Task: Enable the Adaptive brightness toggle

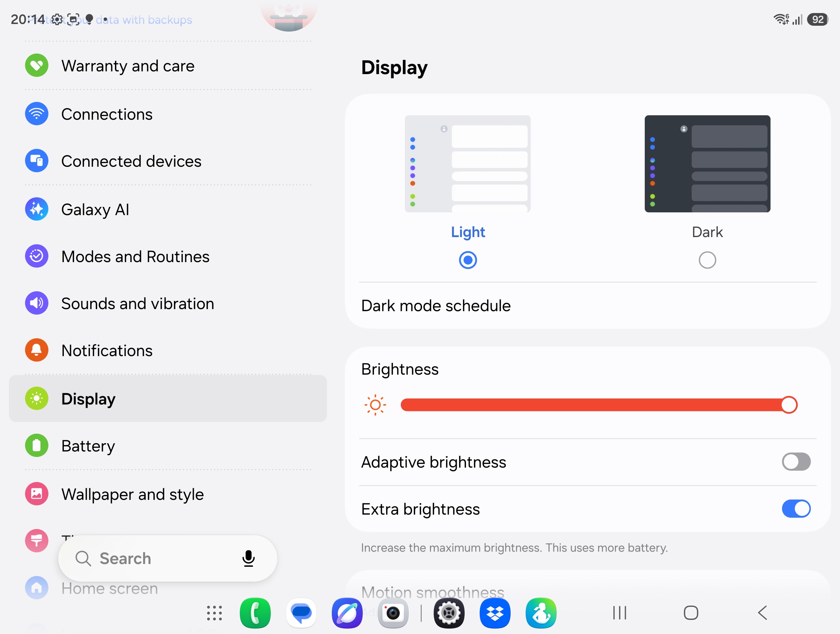Action: [x=796, y=462]
